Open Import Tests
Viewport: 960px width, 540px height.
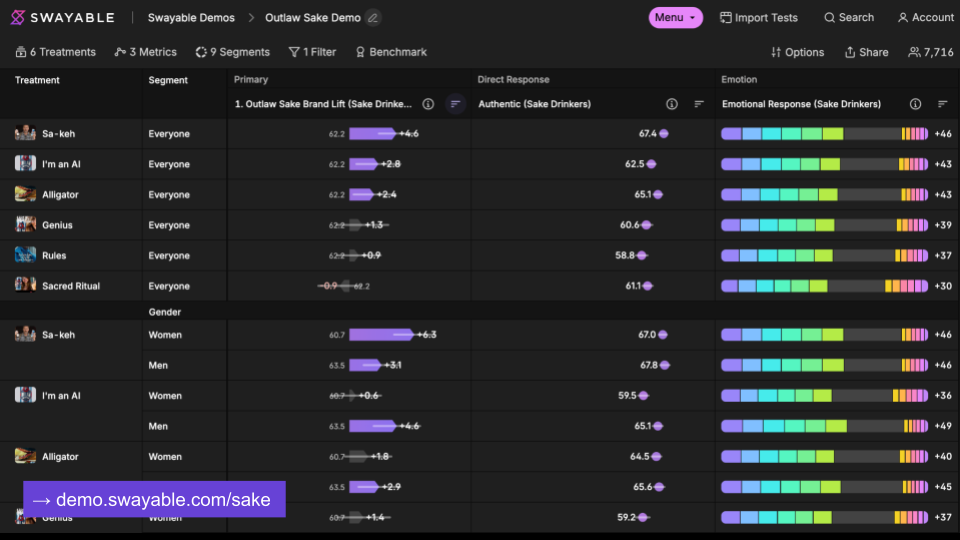(759, 18)
